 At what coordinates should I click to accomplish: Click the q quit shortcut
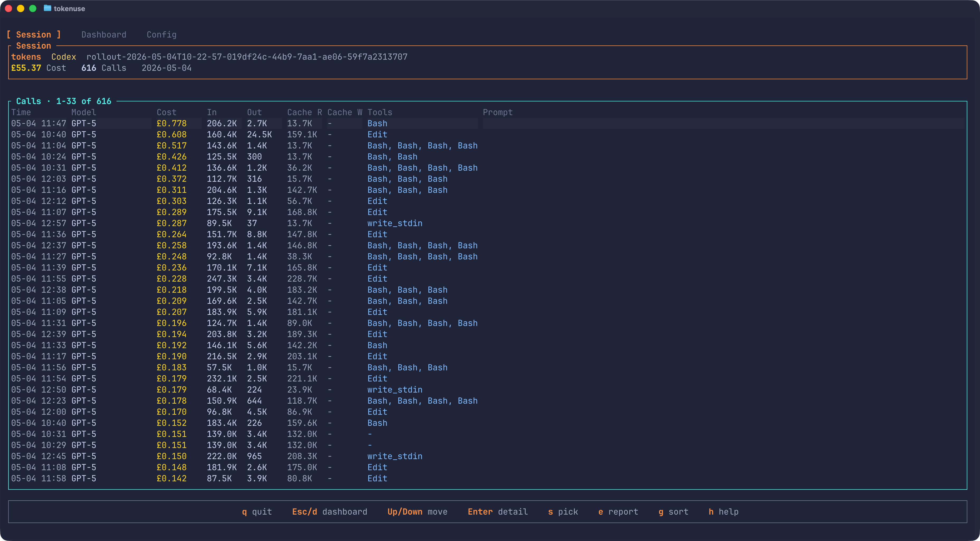tap(257, 512)
